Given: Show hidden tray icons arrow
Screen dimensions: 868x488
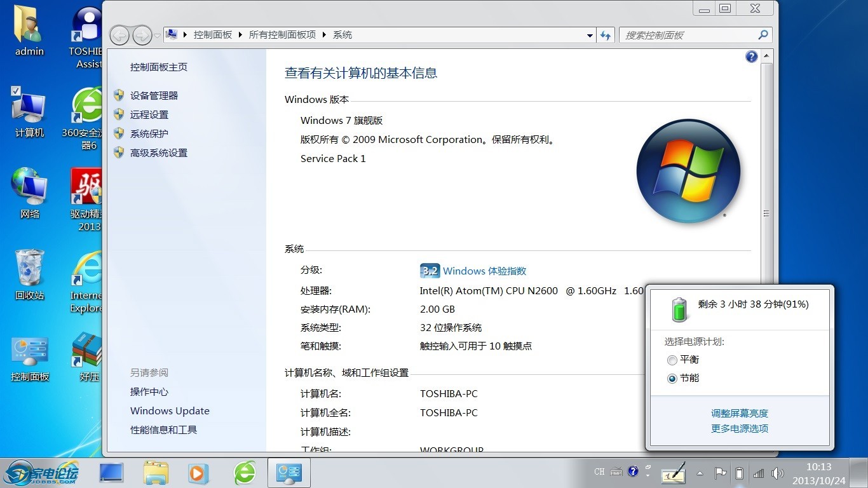Looking at the screenshot, I should click(x=700, y=473).
